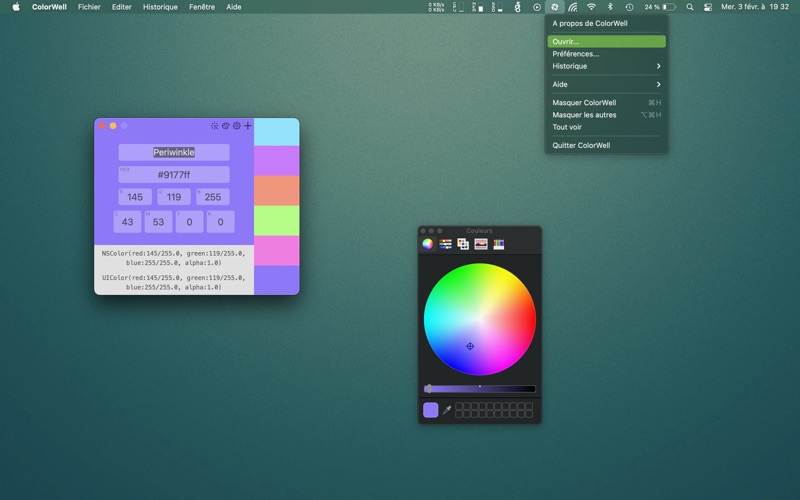Switch to color palettes mode in Couleurs
Screen dimensions: 800x500
pyautogui.click(x=463, y=244)
